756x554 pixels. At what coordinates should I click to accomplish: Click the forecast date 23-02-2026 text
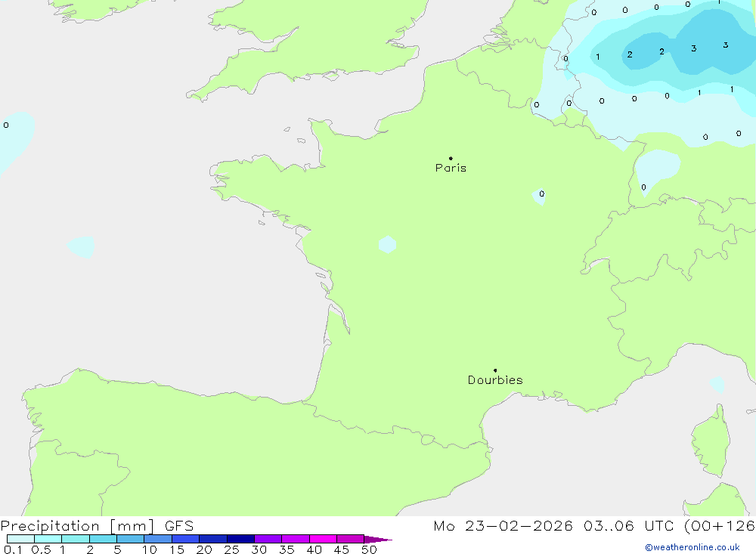[x=519, y=525]
